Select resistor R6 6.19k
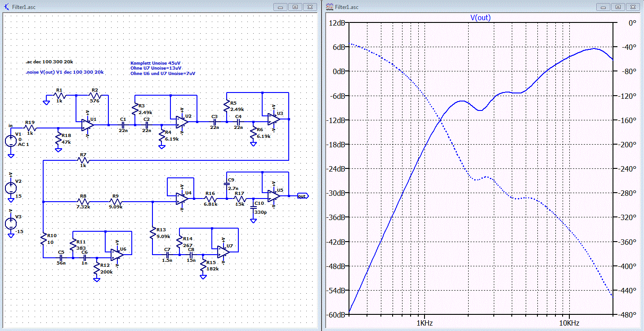 pyautogui.click(x=254, y=133)
